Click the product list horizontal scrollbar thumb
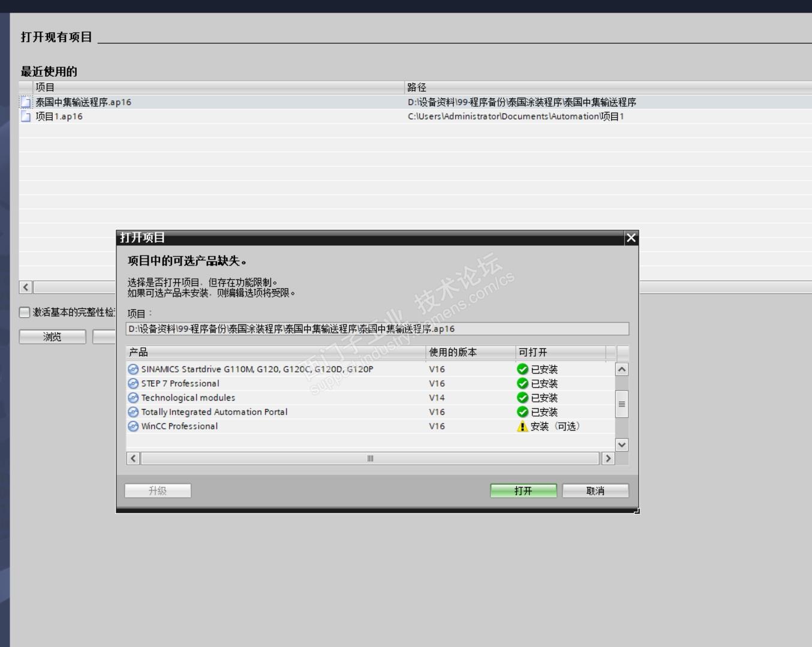The image size is (812, 647). pyautogui.click(x=370, y=459)
